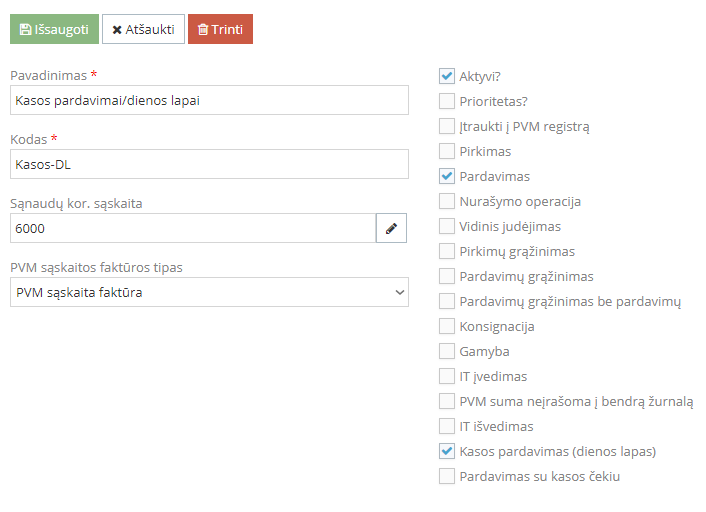Click the Atšaukti cancel button

143,29
